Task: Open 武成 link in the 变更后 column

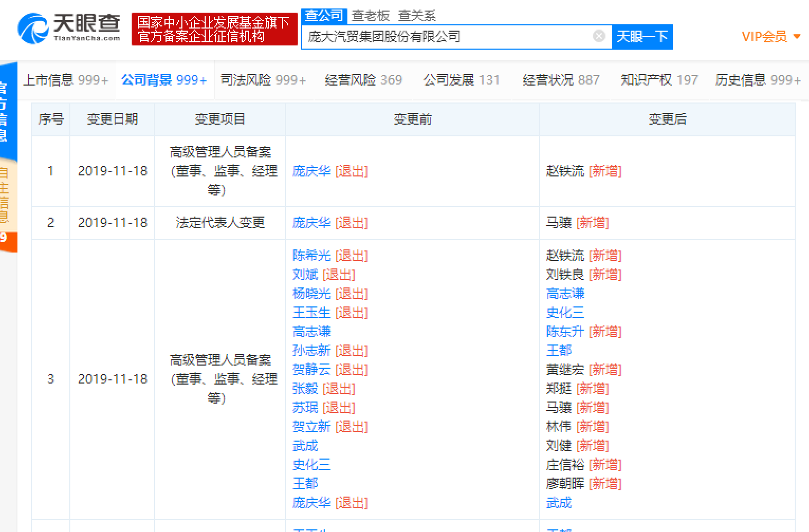Action: pyautogui.click(x=559, y=503)
